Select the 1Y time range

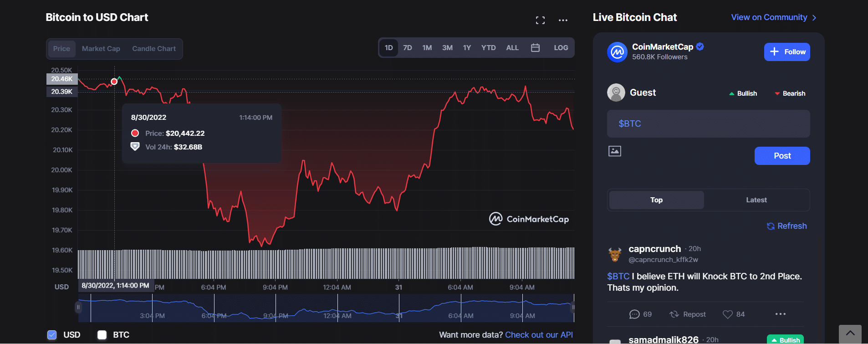point(467,48)
